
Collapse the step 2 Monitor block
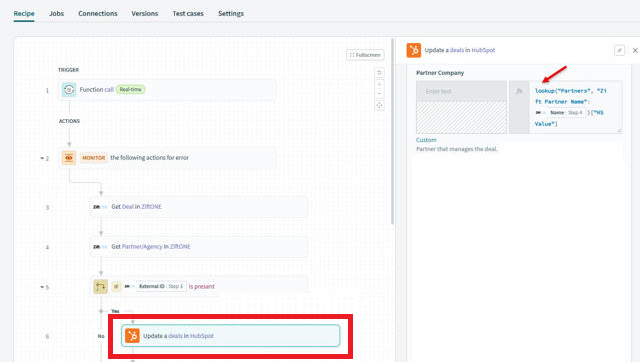(42, 158)
